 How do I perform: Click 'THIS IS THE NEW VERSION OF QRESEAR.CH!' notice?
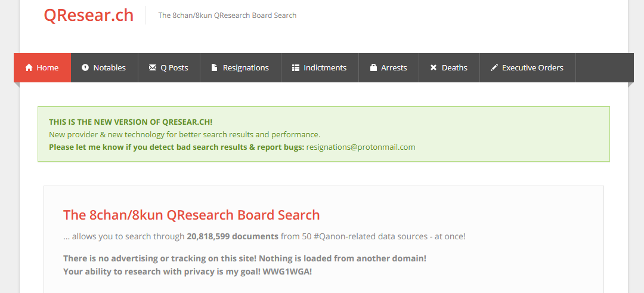click(131, 122)
